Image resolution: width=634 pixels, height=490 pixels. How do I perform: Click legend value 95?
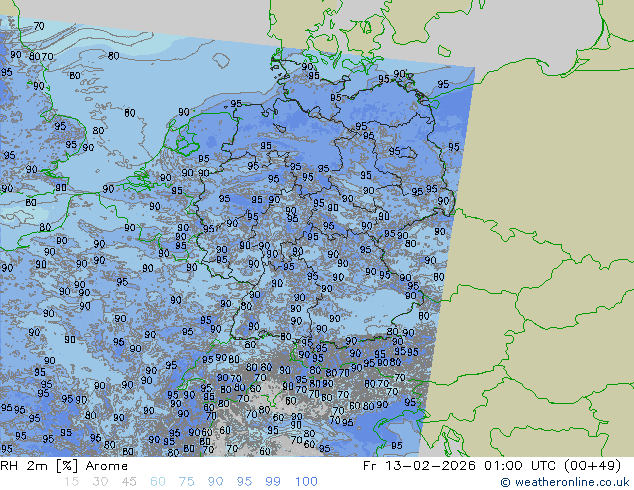coord(244,482)
